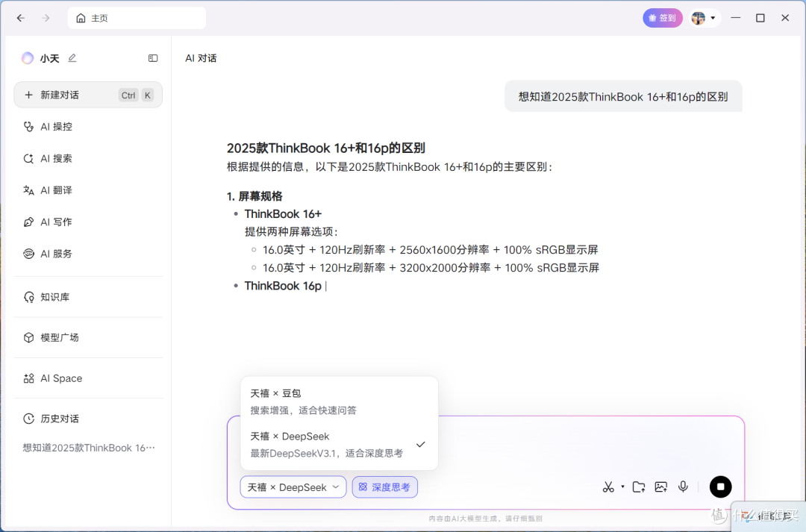Viewport: 806px width, 532px height.
Task: Click the 历史对话 clock icon
Action: point(28,419)
